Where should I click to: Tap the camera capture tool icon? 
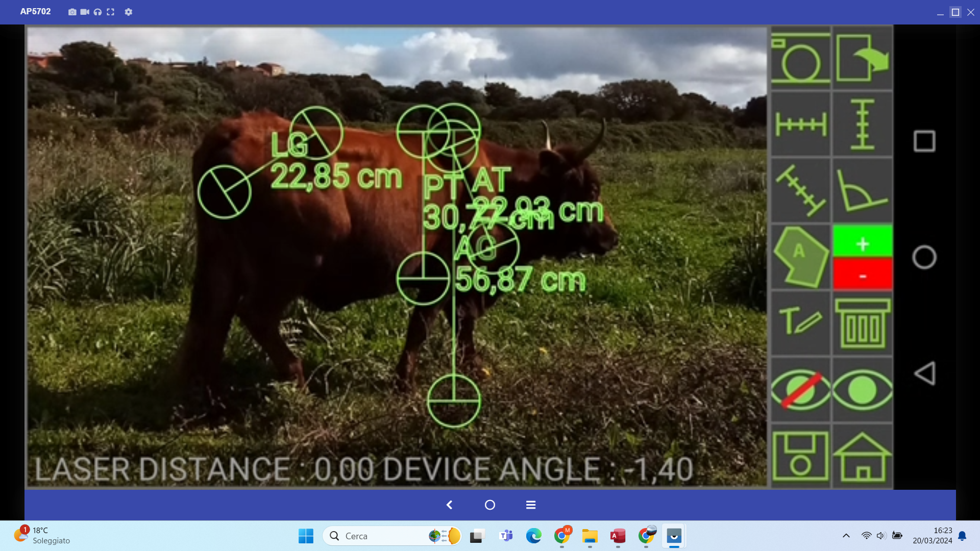[800, 59]
